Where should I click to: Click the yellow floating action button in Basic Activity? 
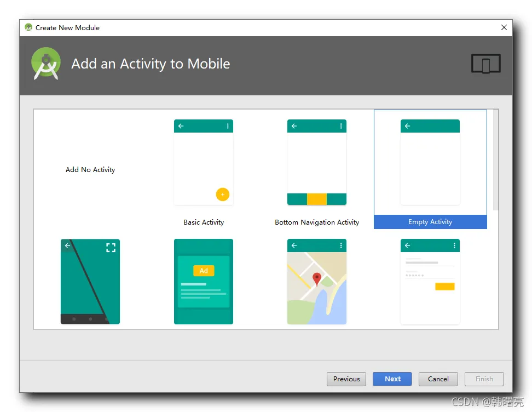[x=223, y=194]
